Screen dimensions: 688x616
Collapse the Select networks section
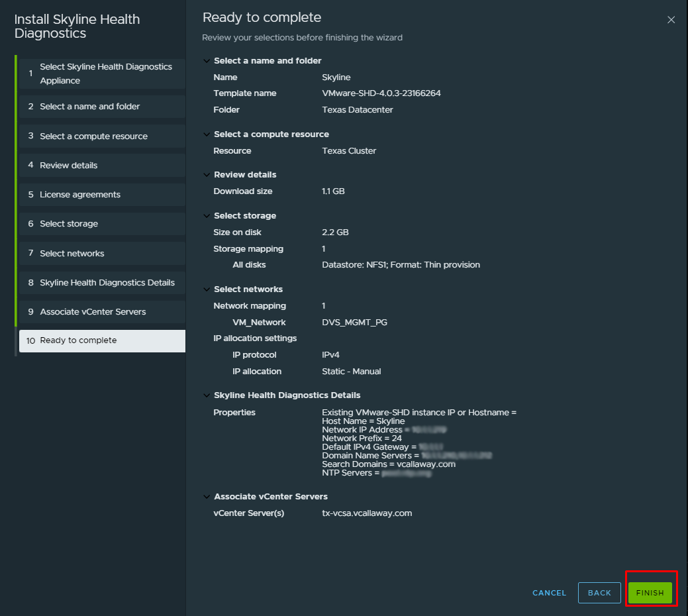point(207,289)
